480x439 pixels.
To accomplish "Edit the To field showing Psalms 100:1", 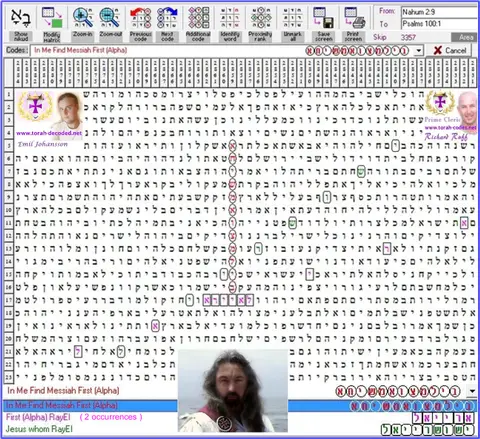I will pyautogui.click(x=439, y=24).
